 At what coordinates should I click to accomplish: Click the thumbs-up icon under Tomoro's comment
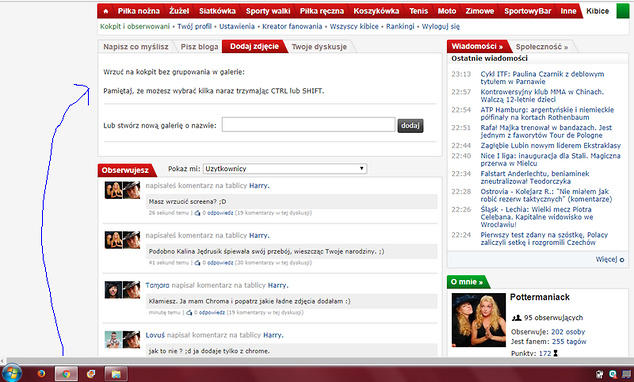(189, 312)
